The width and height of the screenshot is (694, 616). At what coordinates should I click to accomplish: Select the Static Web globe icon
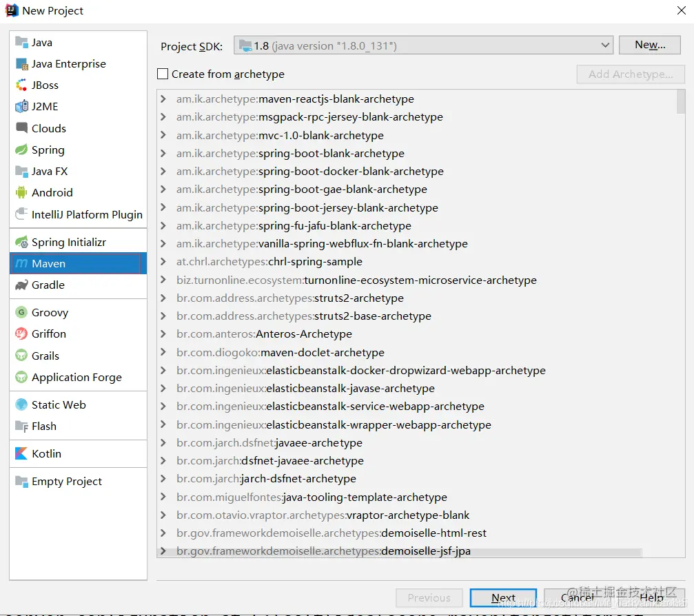point(21,404)
